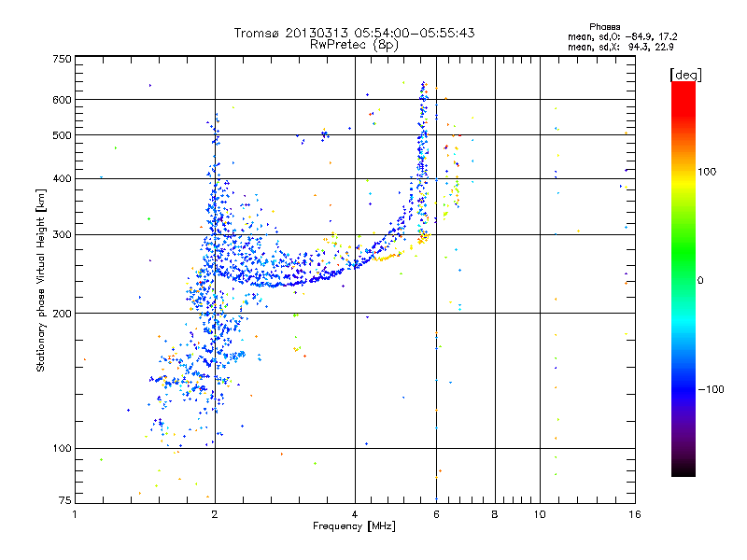Click the [deg] colorbar unit label
This screenshot has width=747, height=560.
click(685, 75)
